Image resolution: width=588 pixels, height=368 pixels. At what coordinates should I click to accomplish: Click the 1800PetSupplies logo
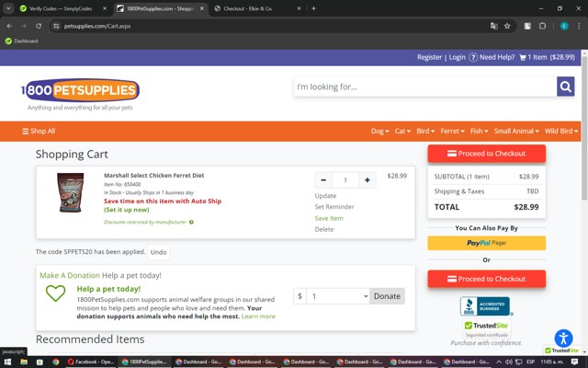pos(80,90)
